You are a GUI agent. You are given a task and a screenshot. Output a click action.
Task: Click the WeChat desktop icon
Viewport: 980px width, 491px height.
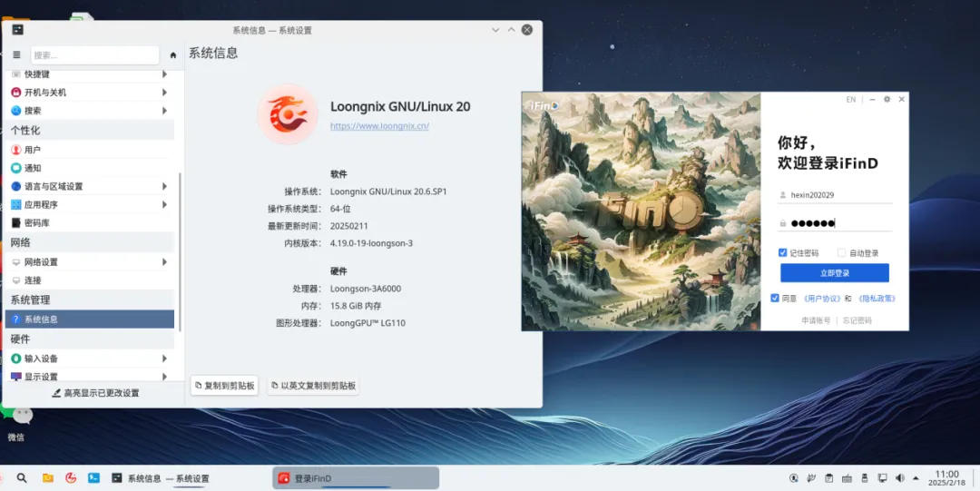click(18, 417)
